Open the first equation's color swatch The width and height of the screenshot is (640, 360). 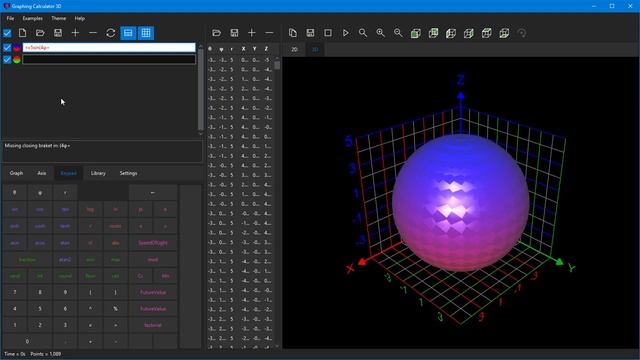17,48
